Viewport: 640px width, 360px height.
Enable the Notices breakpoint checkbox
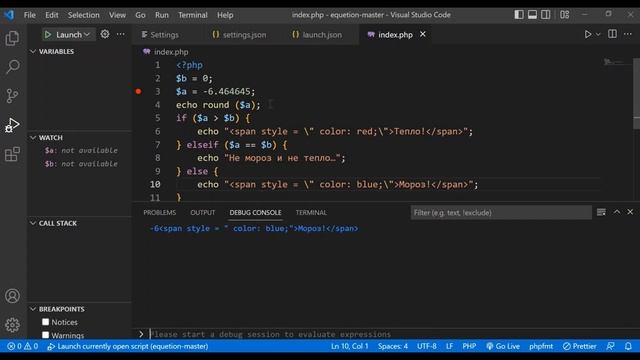[45, 322]
